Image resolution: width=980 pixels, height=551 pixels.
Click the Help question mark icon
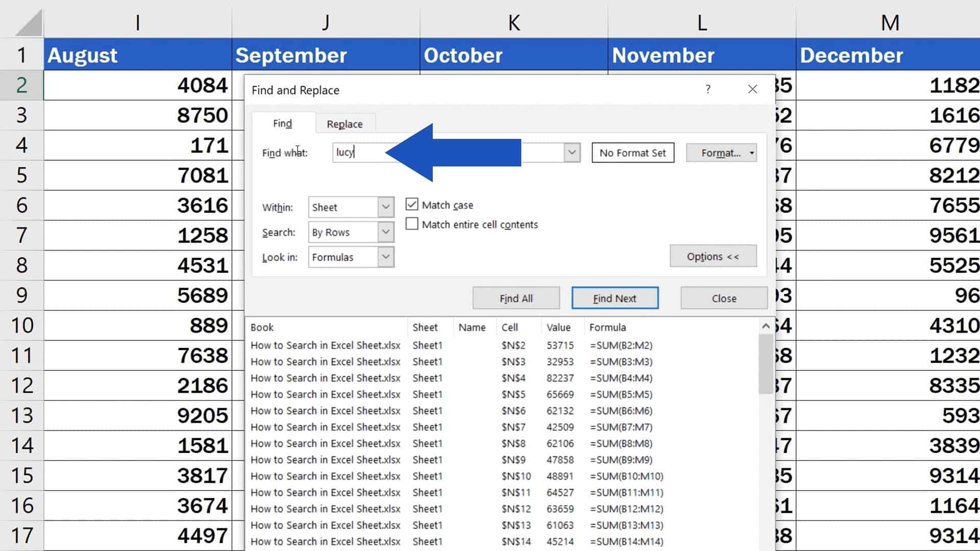(707, 89)
